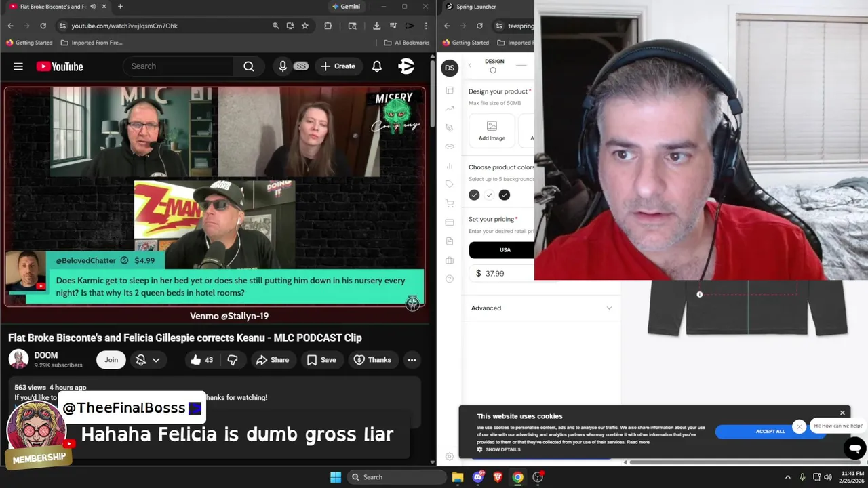The width and height of the screenshot is (868, 488).
Task: Click the Thanks button
Action: click(372, 360)
